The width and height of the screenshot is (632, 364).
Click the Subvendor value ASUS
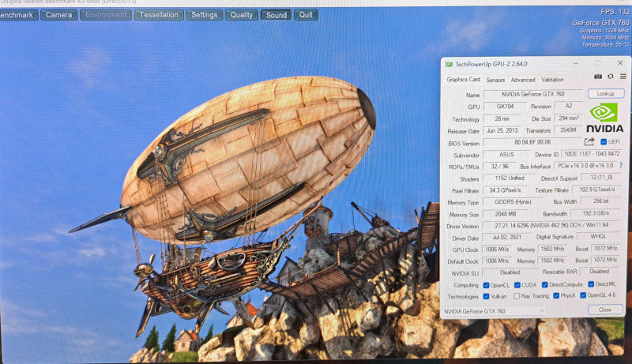(x=506, y=154)
